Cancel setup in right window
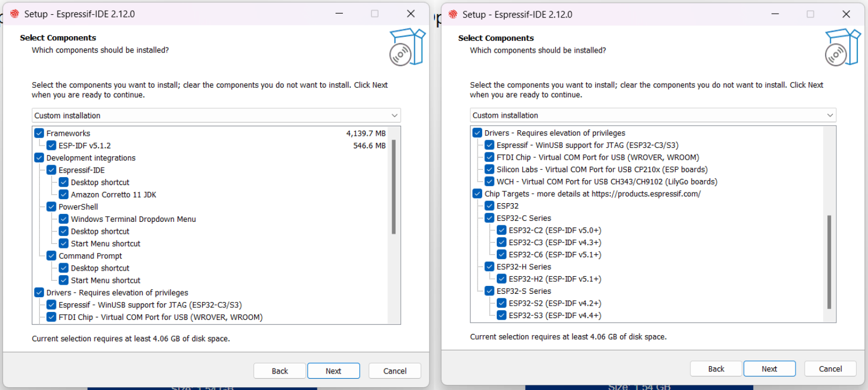 tap(830, 368)
